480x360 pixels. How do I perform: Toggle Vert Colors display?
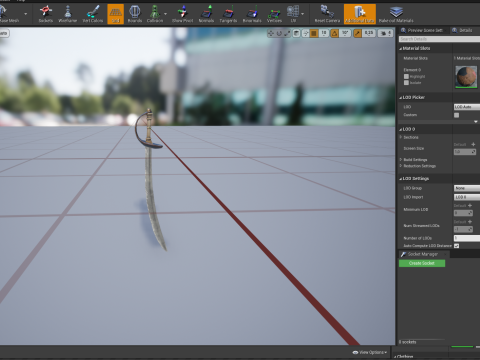(x=93, y=14)
